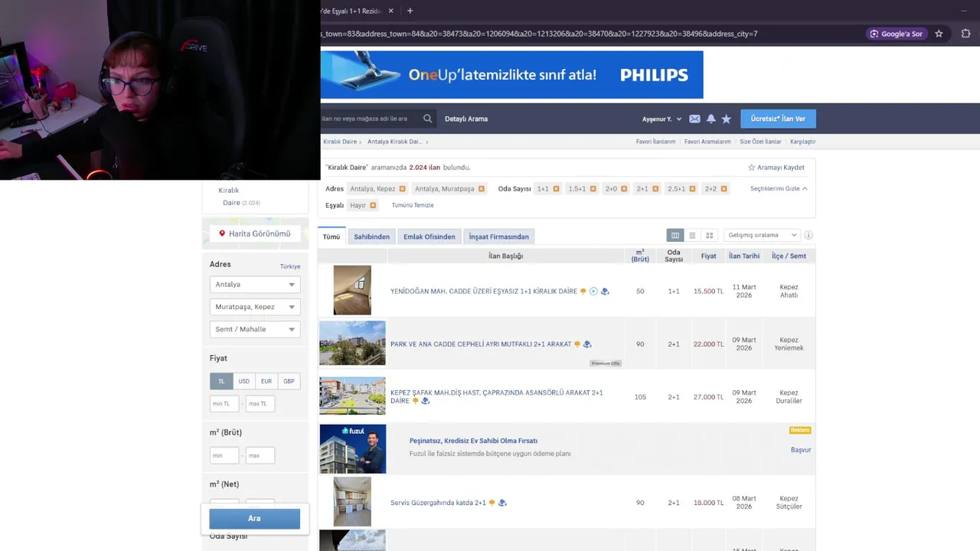Screen dimensions: 980x551
Task: Open PARK VE ANA CADDE CEPHELİ listing title
Action: [481, 344]
